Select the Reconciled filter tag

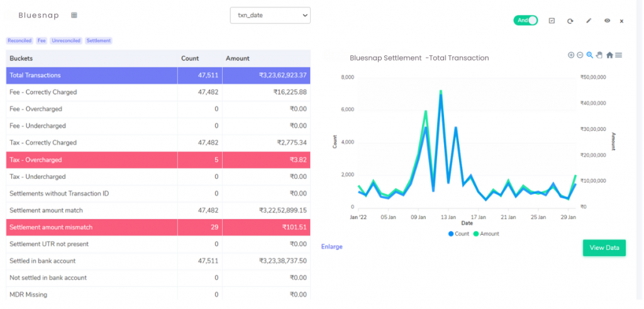click(19, 41)
